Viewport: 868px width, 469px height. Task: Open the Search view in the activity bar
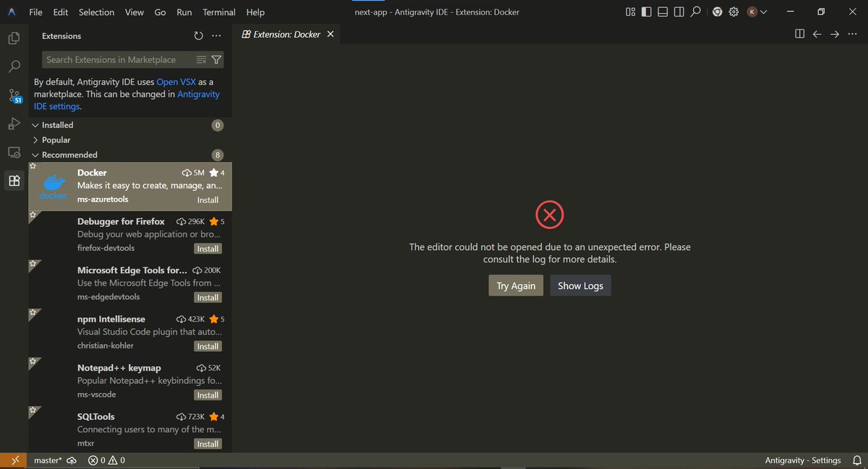coord(14,66)
